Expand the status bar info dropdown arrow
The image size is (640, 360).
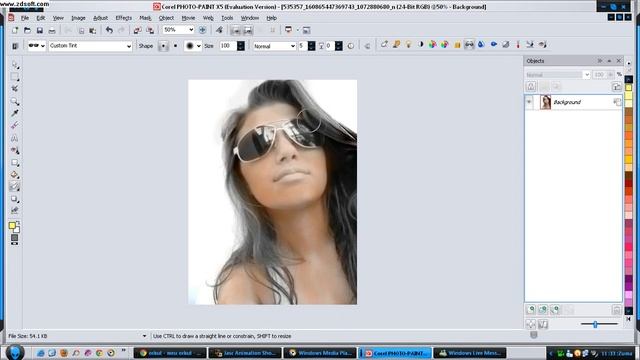point(144,336)
